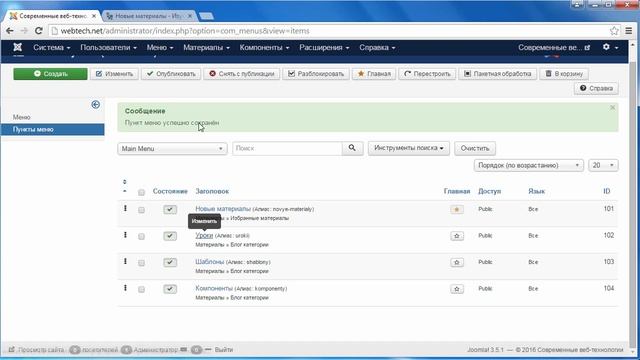The image size is (640, 360).
Task: Collapse sidebar with the arrow icon
Action: point(96,104)
